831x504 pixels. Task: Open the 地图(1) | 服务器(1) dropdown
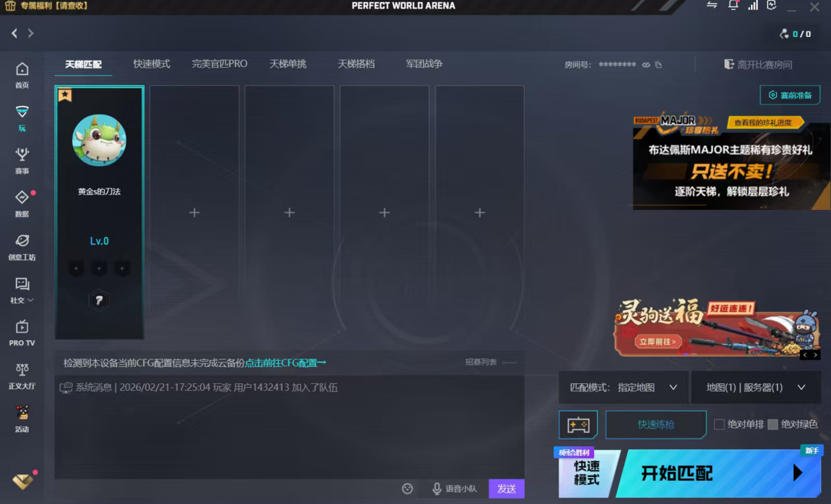756,387
